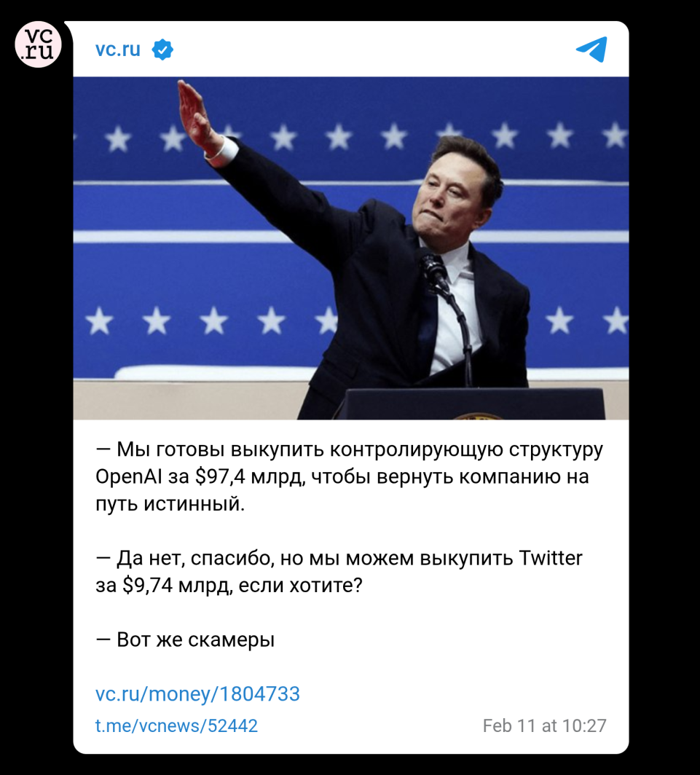The image size is (700, 775).
Task: Open the post photo in full view
Action: coord(351,248)
